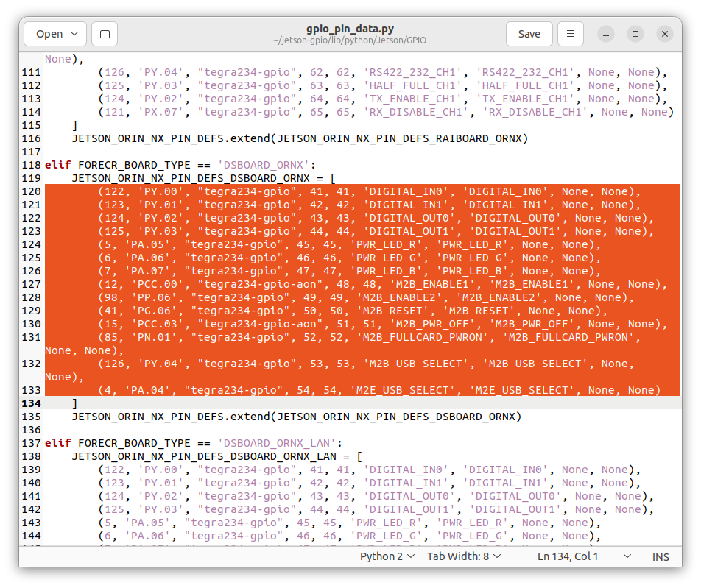701x588 pixels.
Task: Save gpio_pin_data.py
Action: click(529, 34)
